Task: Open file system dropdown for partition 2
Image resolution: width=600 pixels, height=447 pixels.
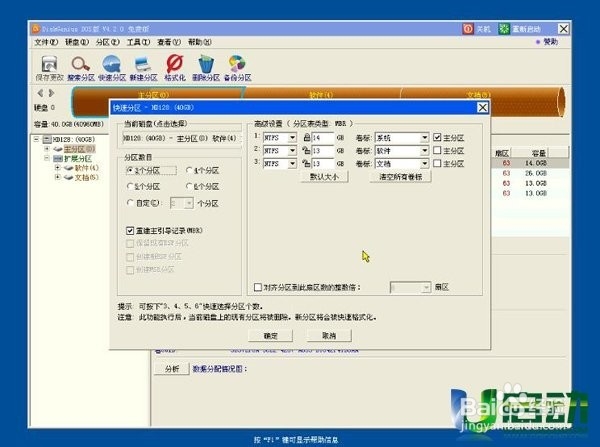Action: click(x=292, y=151)
